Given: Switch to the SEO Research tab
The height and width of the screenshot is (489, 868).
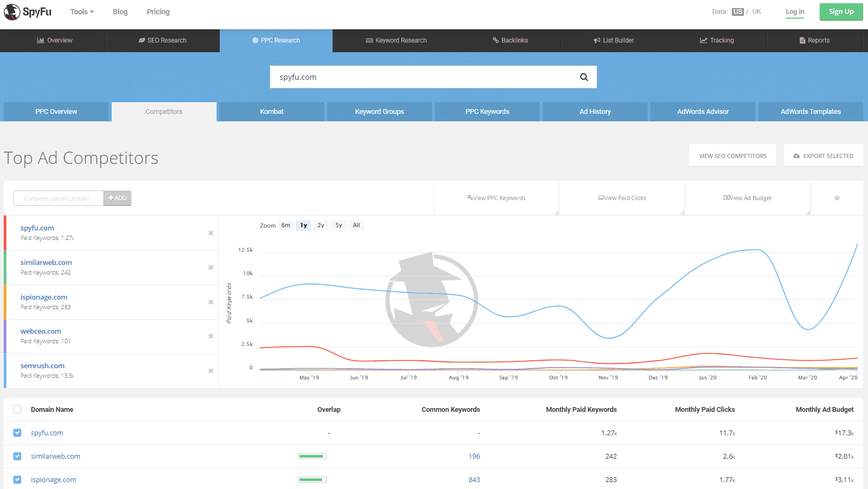Looking at the screenshot, I should (x=163, y=40).
